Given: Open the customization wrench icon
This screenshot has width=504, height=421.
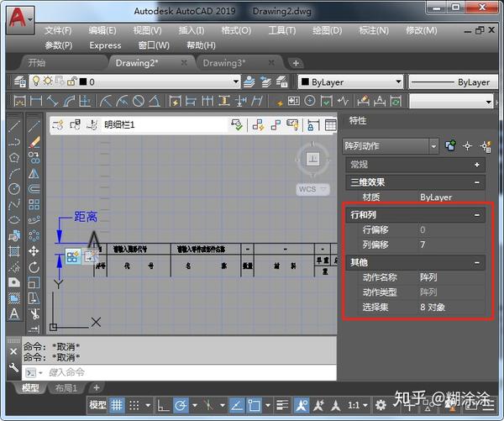Looking at the screenshot, I should [13, 367].
